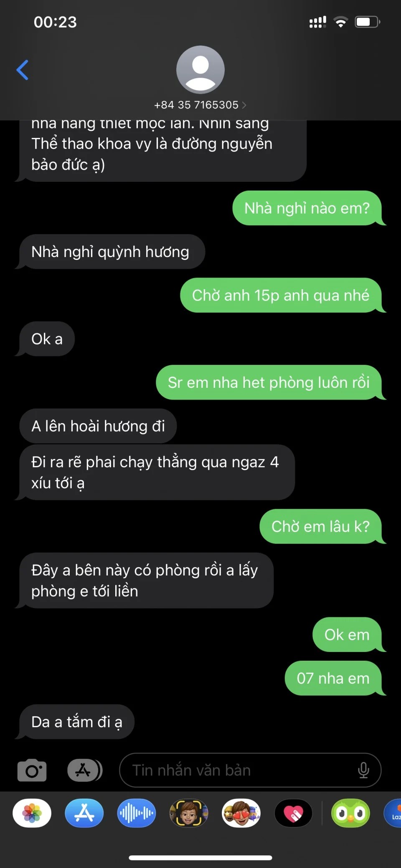
Task: Tap "Da a tắm đi ạ" message
Action: 76,722
